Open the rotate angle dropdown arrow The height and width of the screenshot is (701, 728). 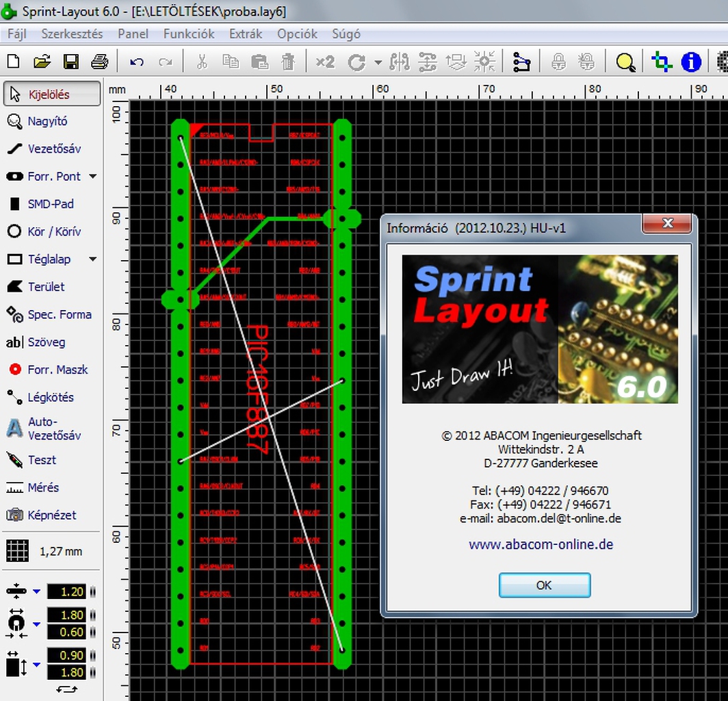[x=378, y=62]
